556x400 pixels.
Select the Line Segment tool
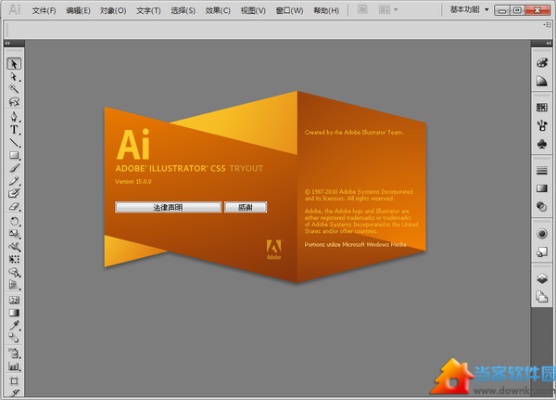(x=14, y=143)
